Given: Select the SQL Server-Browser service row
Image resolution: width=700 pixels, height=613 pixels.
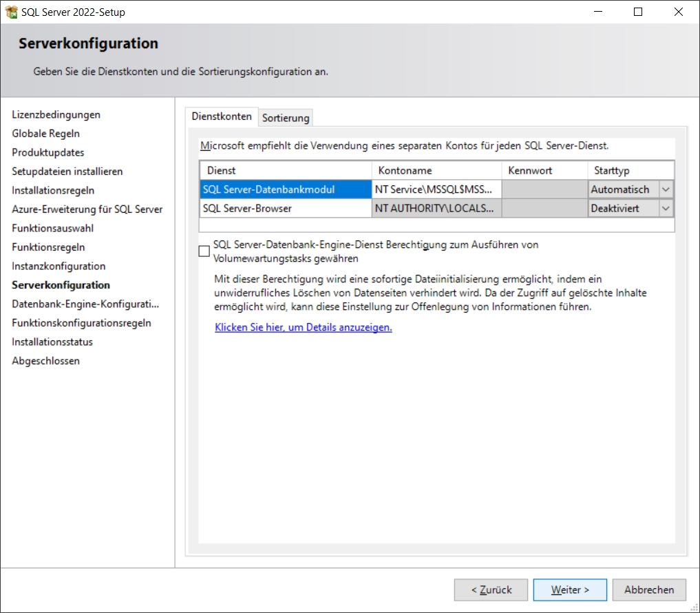Looking at the screenshot, I should point(286,208).
